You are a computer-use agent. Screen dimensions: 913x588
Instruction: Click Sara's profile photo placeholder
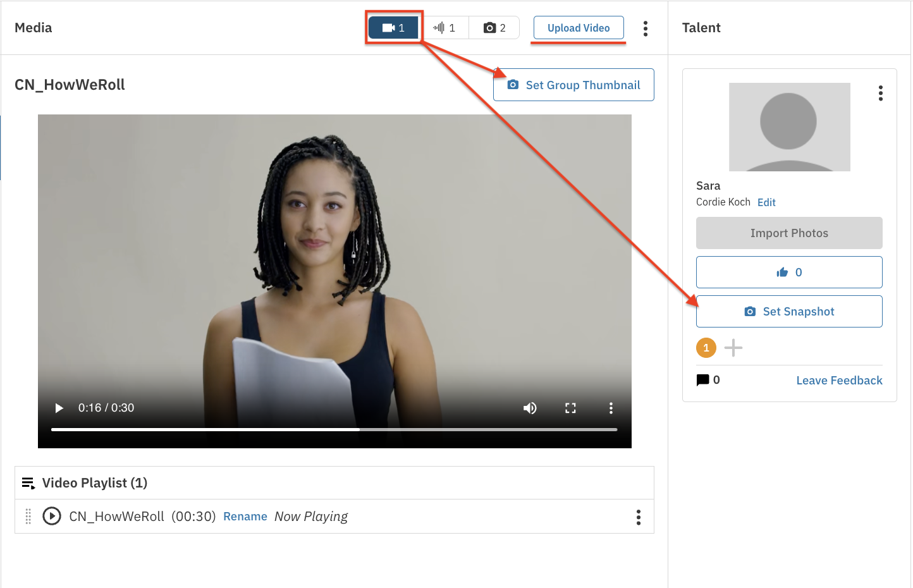(x=789, y=127)
